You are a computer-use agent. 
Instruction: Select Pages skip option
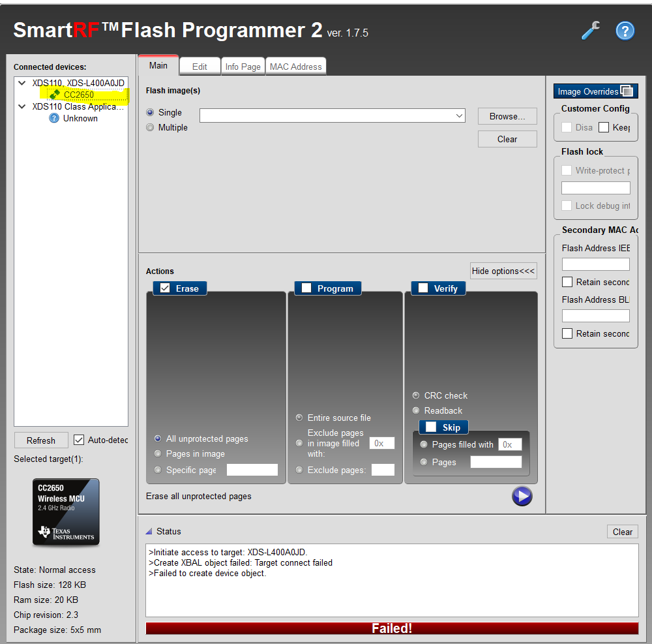point(424,462)
